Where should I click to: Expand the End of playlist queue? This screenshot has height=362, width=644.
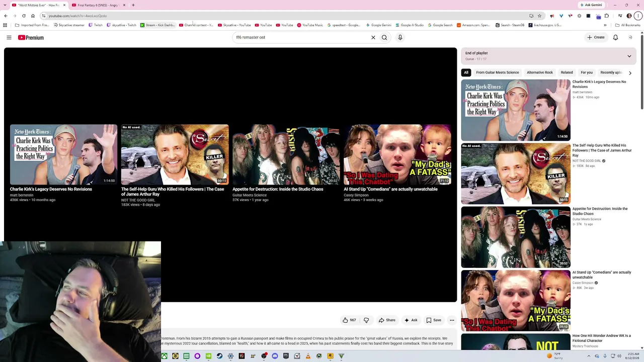(x=629, y=56)
